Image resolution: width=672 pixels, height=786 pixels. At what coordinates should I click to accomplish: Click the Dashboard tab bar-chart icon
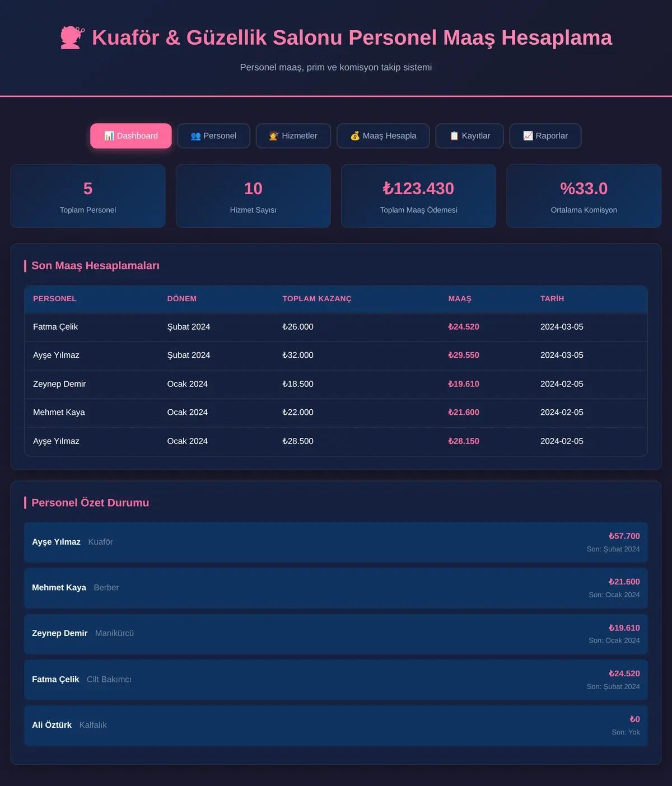[x=109, y=136]
